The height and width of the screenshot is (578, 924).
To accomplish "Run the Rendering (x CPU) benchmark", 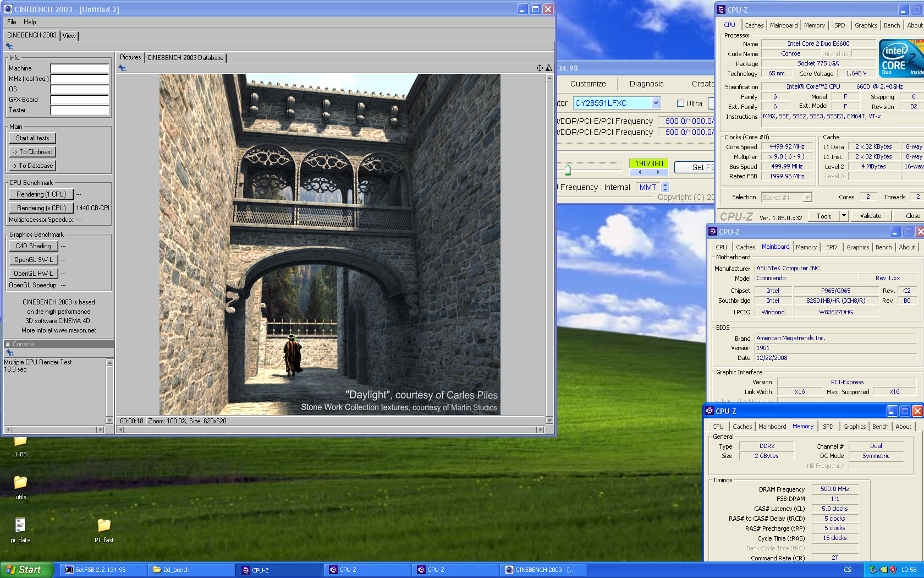I will (41, 208).
